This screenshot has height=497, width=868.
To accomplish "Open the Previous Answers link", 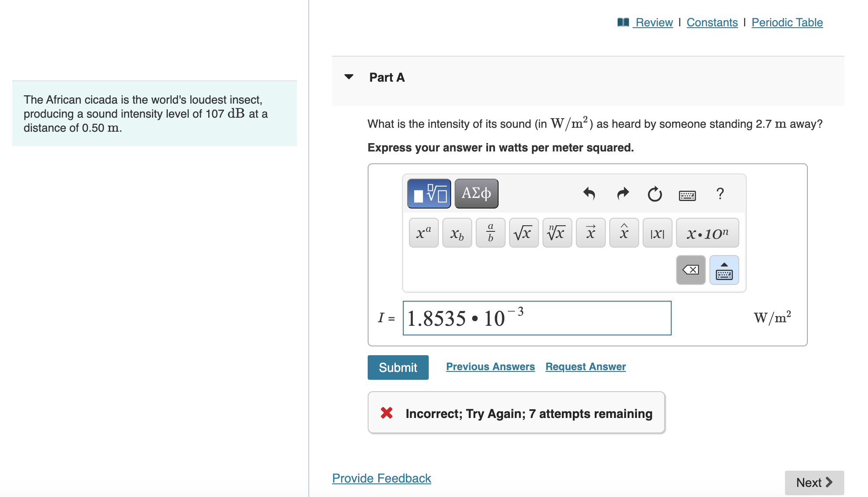I will [x=490, y=367].
